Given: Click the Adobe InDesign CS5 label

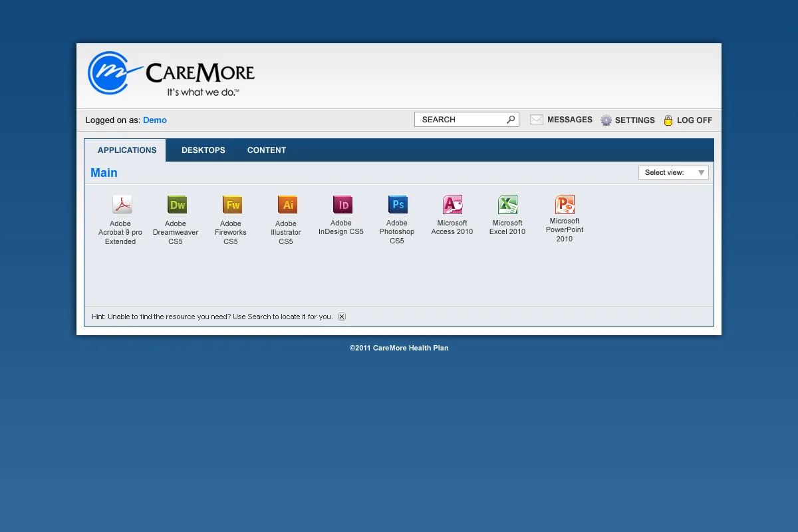Looking at the screenshot, I should coord(341,227).
